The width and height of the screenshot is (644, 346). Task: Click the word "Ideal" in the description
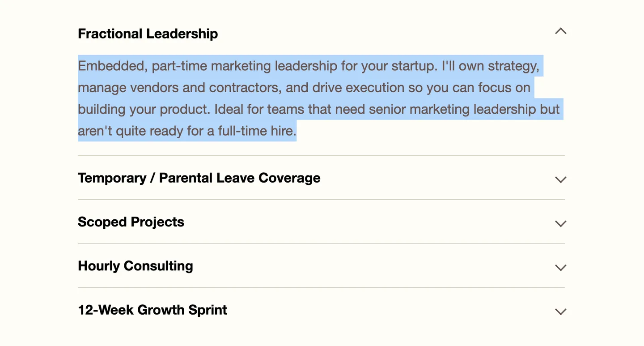(x=229, y=110)
